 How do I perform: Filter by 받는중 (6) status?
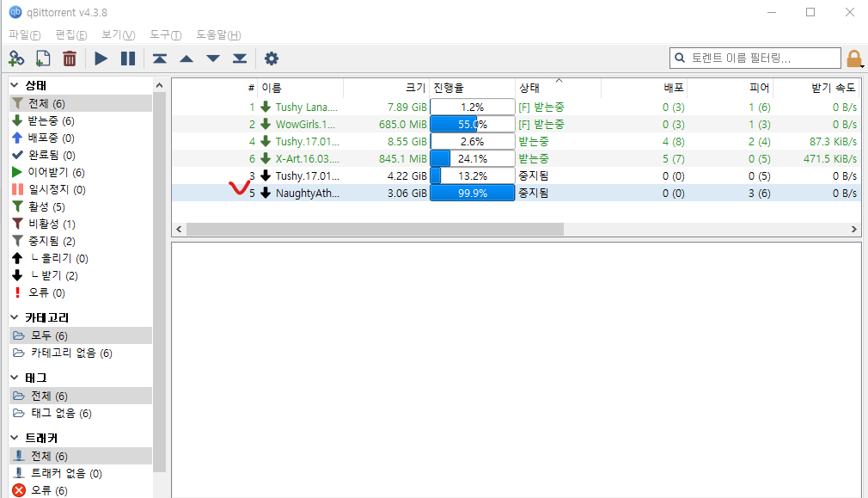coord(81,120)
